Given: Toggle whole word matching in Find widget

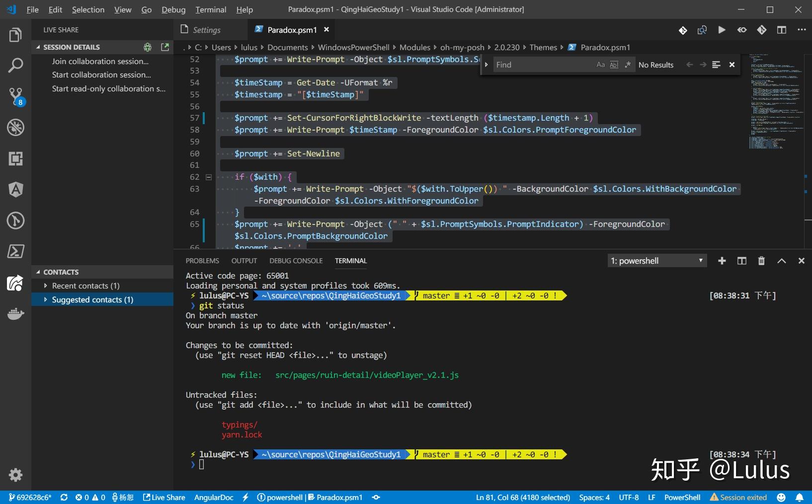Looking at the screenshot, I should coord(614,65).
